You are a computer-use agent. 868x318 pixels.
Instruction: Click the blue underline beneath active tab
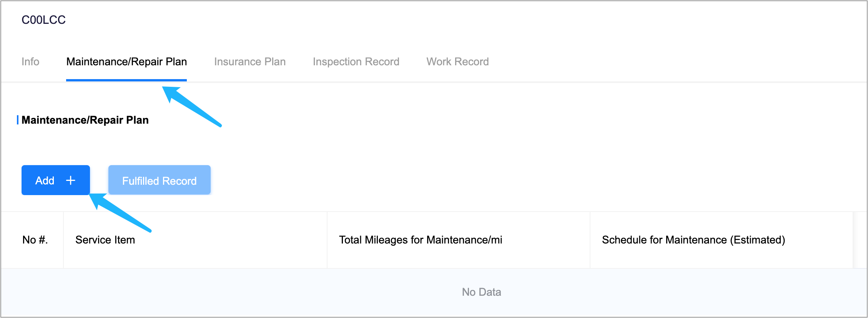126,80
